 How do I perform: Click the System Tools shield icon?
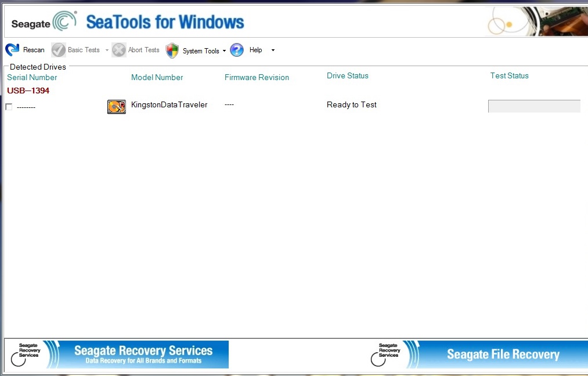click(x=172, y=50)
